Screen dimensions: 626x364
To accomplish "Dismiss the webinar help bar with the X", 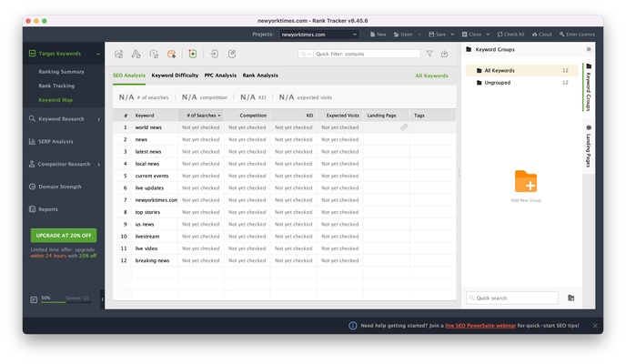I will (595, 326).
